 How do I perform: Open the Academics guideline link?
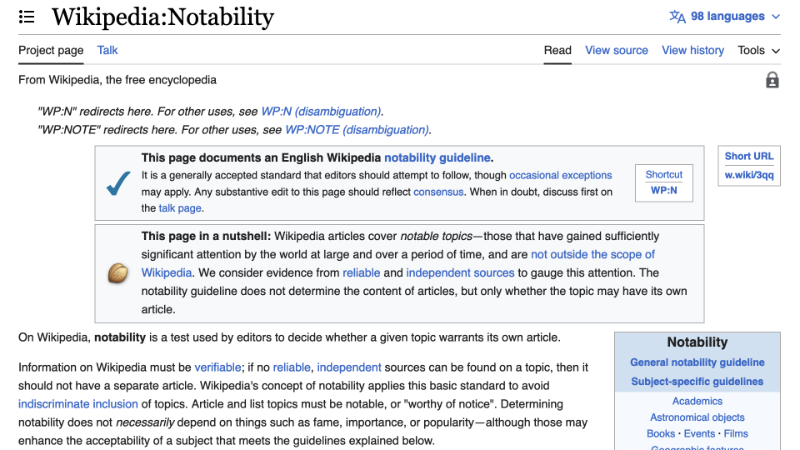[697, 401]
